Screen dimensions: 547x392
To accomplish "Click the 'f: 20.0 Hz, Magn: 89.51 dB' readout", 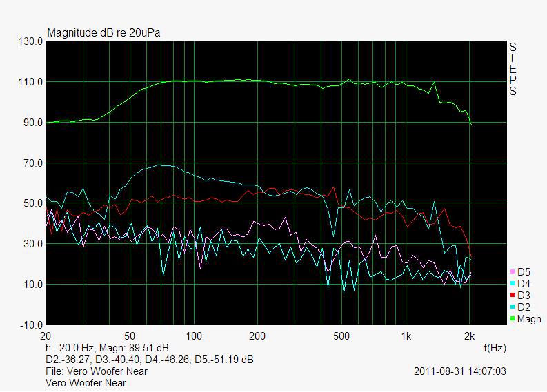I will coord(107,348).
